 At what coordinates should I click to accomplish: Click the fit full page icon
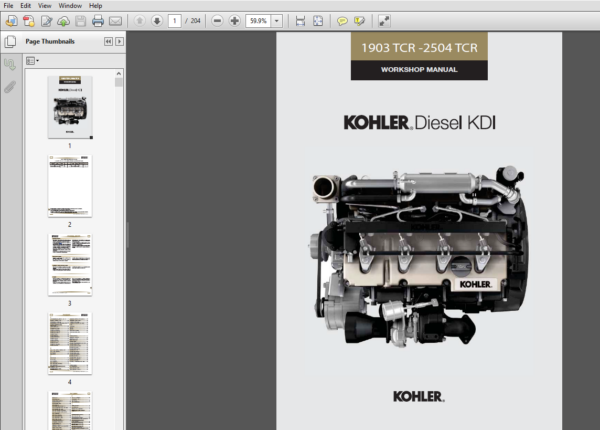click(x=318, y=21)
